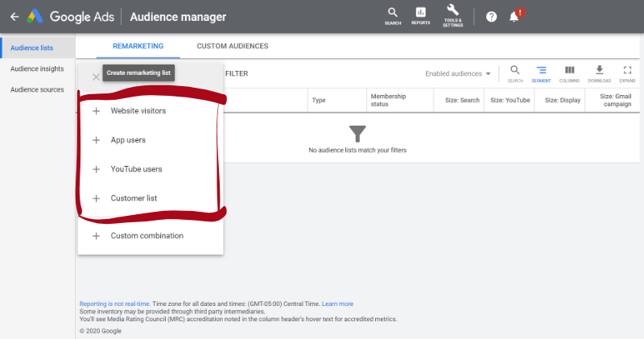Click the Filter button
The image size is (644, 339).
point(237,73)
